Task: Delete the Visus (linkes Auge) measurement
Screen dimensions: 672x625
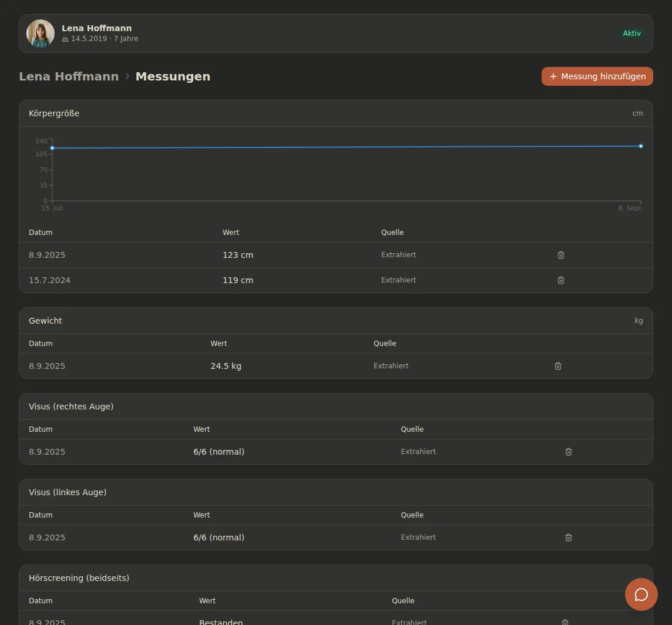Action: point(568,537)
